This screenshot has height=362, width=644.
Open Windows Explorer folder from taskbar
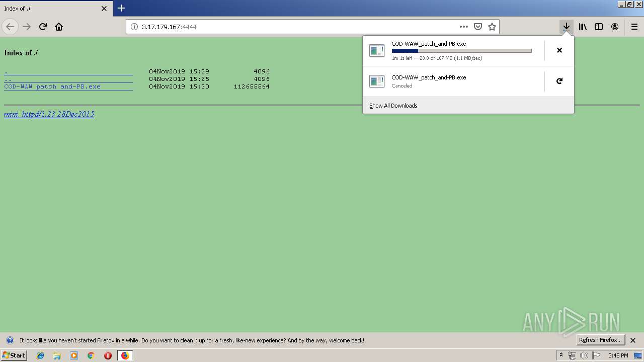click(57, 355)
